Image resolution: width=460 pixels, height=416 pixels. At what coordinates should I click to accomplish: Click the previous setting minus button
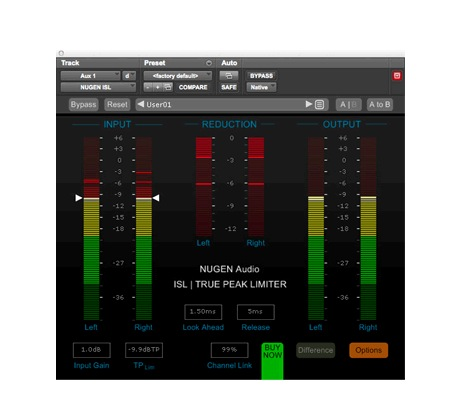[x=147, y=87]
